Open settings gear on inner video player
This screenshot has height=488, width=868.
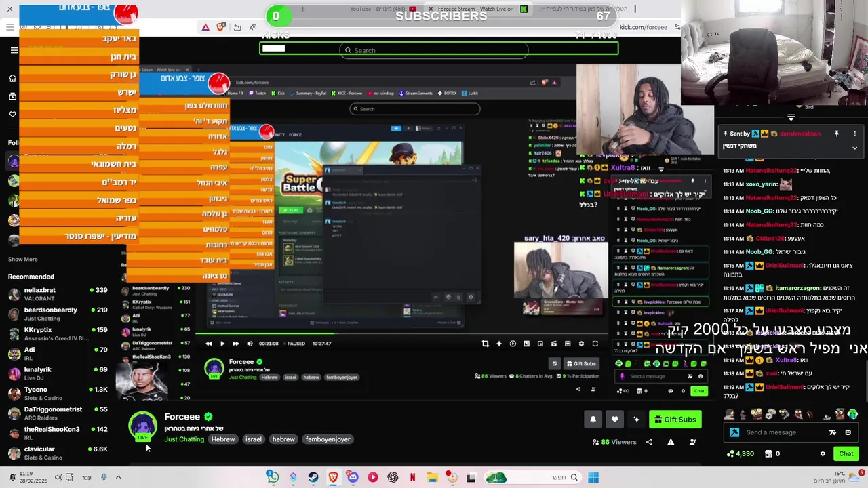581,344
